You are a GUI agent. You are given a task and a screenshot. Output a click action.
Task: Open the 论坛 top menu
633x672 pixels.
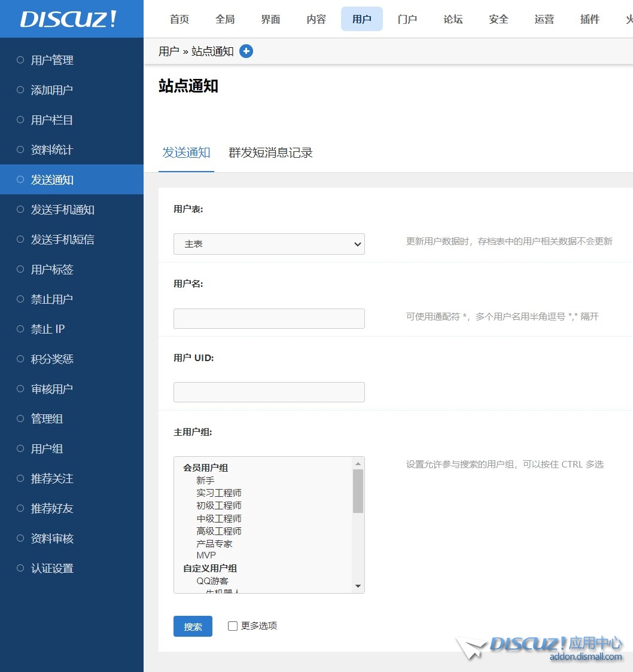click(453, 19)
